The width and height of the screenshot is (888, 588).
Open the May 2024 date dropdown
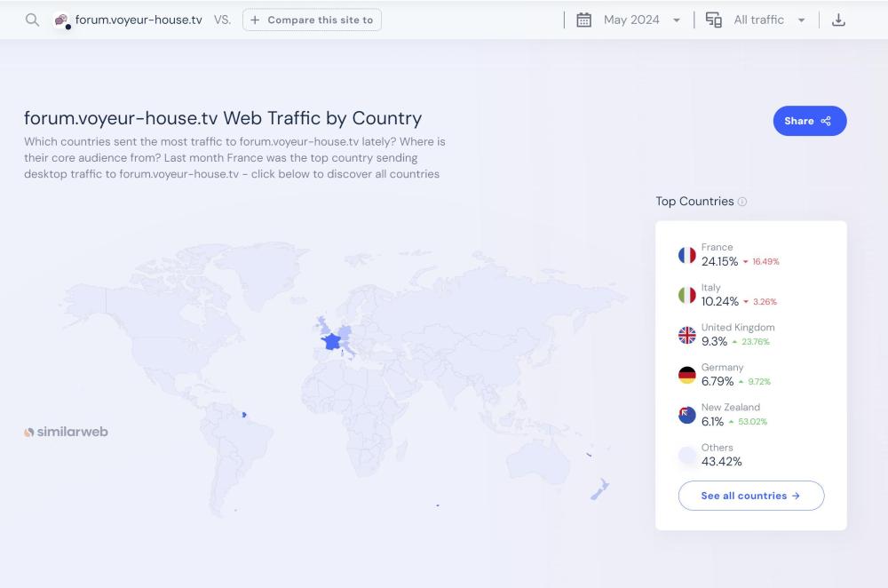[x=641, y=20]
